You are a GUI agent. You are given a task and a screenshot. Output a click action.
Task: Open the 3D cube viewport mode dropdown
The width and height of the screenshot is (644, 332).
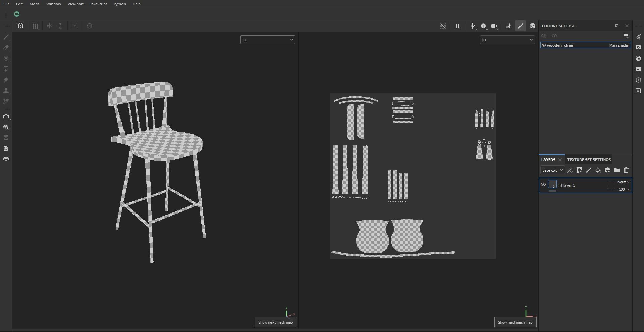point(484,26)
